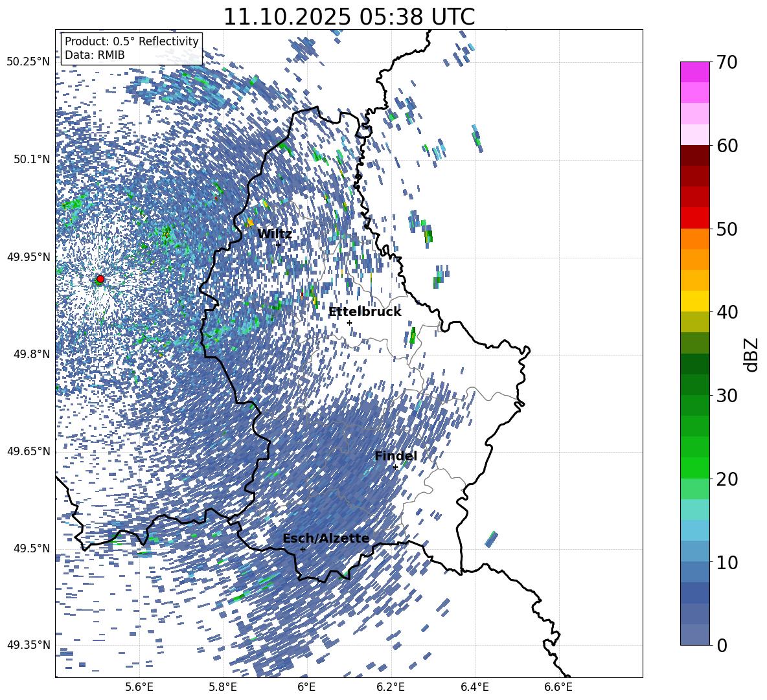Click the 49.95°N latitude tick label
The image size is (767, 700).
tap(29, 256)
